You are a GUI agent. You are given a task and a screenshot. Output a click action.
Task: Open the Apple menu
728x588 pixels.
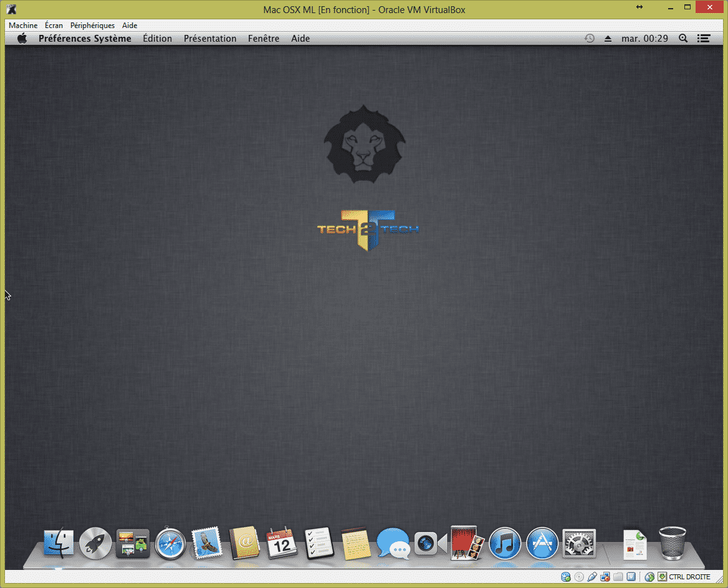coord(22,39)
